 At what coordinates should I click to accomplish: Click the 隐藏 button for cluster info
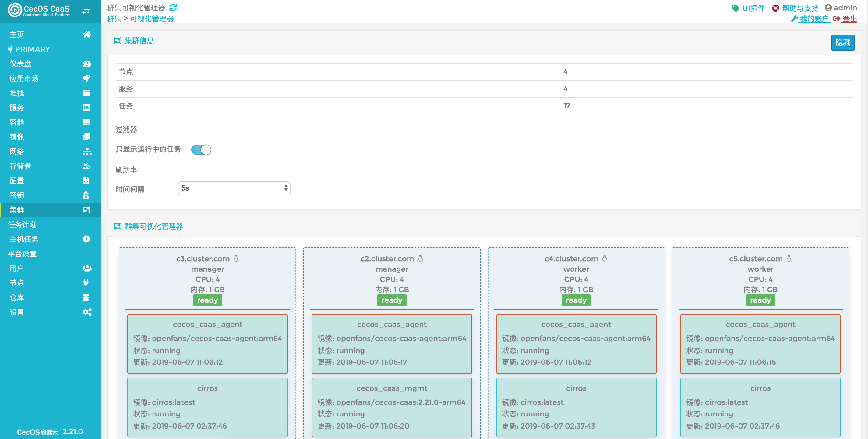(x=842, y=43)
